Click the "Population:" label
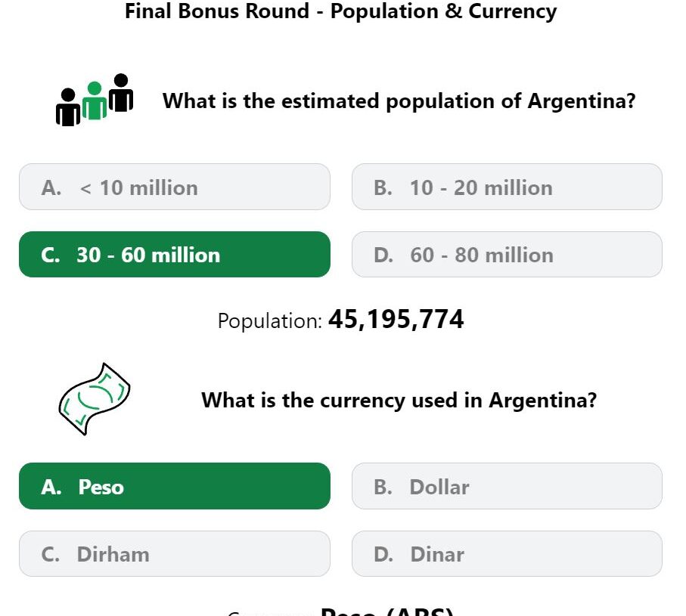686x616 pixels. (270, 321)
